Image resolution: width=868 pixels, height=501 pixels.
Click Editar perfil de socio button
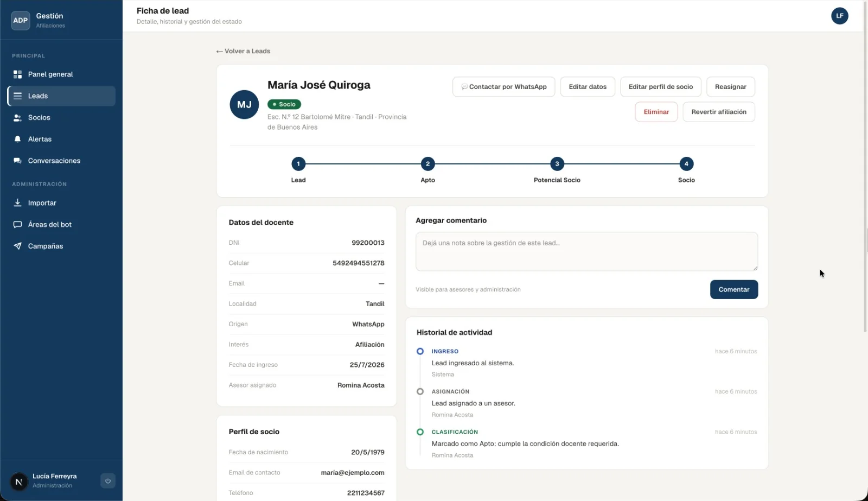pyautogui.click(x=661, y=87)
